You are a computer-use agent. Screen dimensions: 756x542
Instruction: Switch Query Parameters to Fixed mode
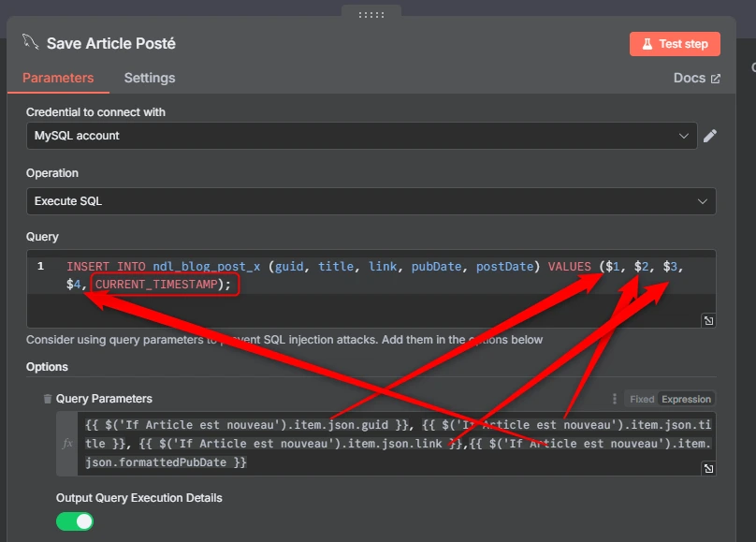click(642, 399)
